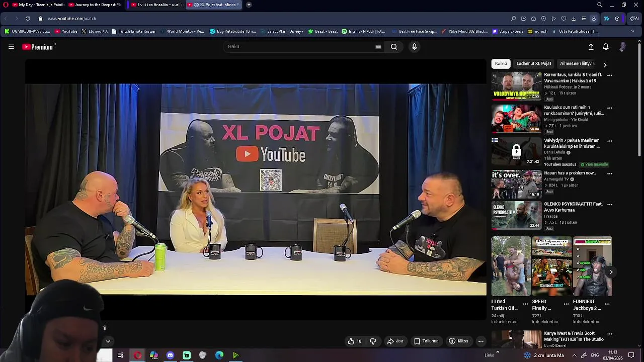Image resolution: width=644 pixels, height=362 pixels.
Task: Open Selviydyin 7 päivää maailman video title
Action: (572, 143)
